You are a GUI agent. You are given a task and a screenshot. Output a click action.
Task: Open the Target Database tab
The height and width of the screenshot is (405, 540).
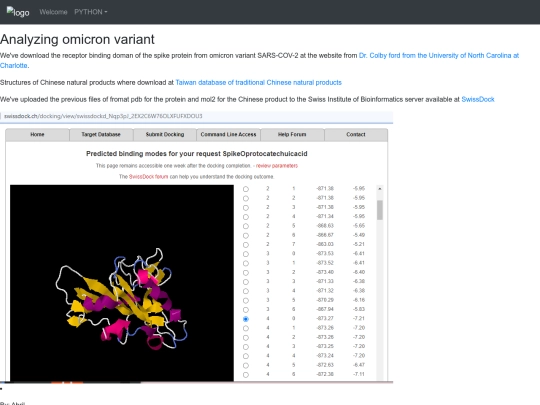[x=101, y=135]
